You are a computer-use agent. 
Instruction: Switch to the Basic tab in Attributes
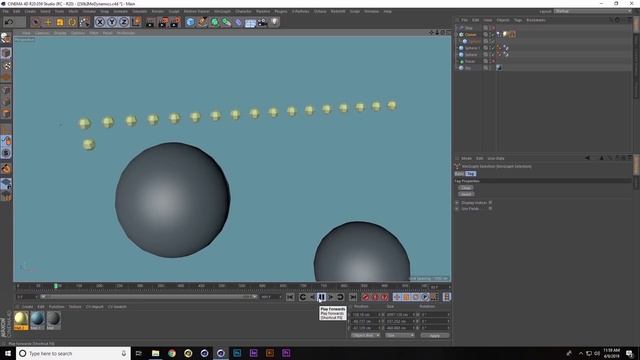459,174
